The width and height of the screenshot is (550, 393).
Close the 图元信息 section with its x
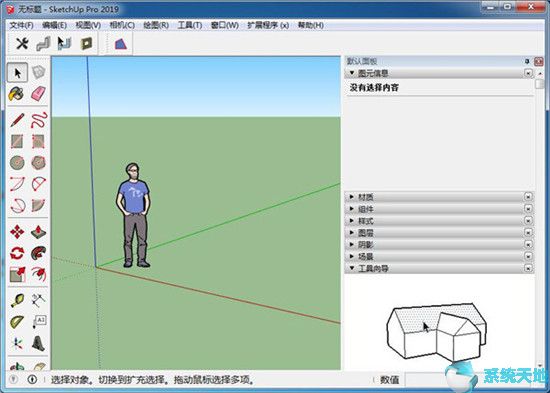click(528, 73)
